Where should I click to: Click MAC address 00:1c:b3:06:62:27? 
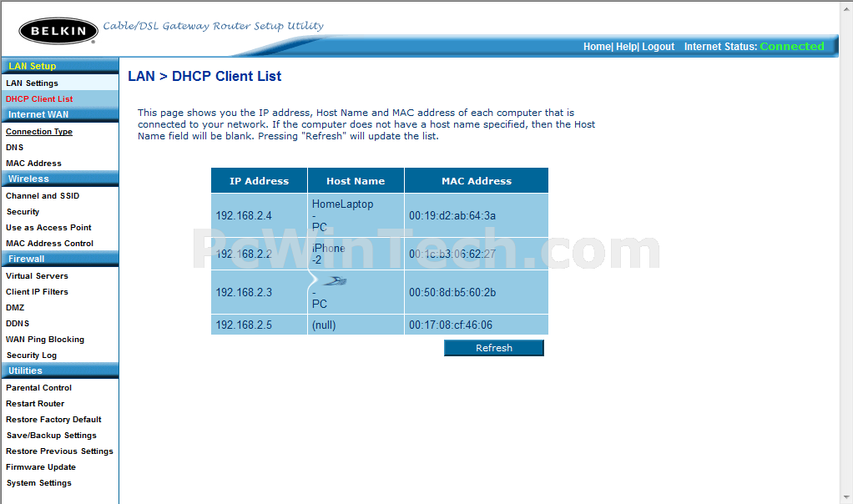tap(452, 254)
